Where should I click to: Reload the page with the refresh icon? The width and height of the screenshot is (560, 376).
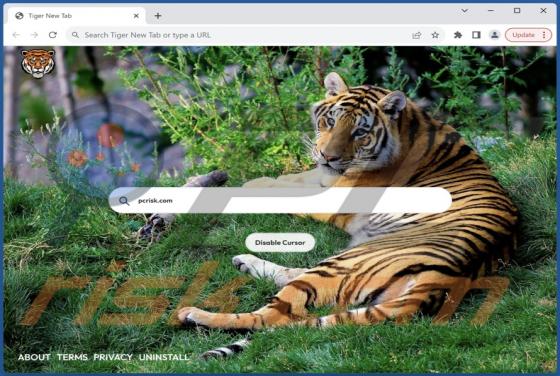[x=53, y=35]
